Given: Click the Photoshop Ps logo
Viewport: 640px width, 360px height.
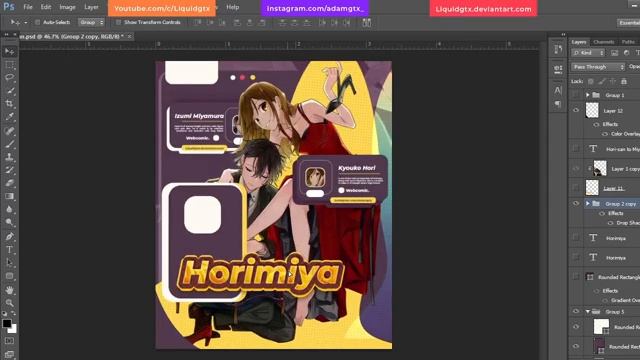Looking at the screenshot, I should [9, 7].
